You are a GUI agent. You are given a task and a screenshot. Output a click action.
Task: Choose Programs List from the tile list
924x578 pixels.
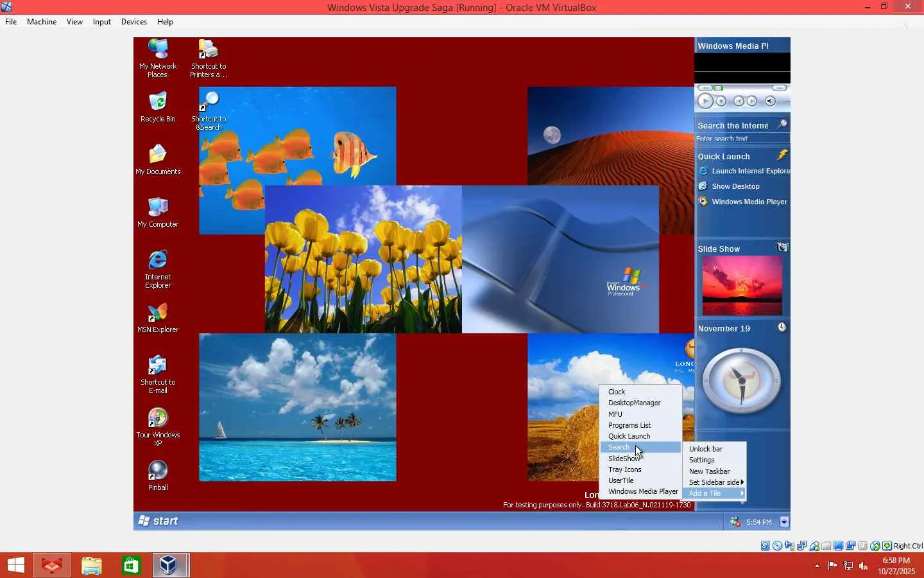click(x=640, y=425)
